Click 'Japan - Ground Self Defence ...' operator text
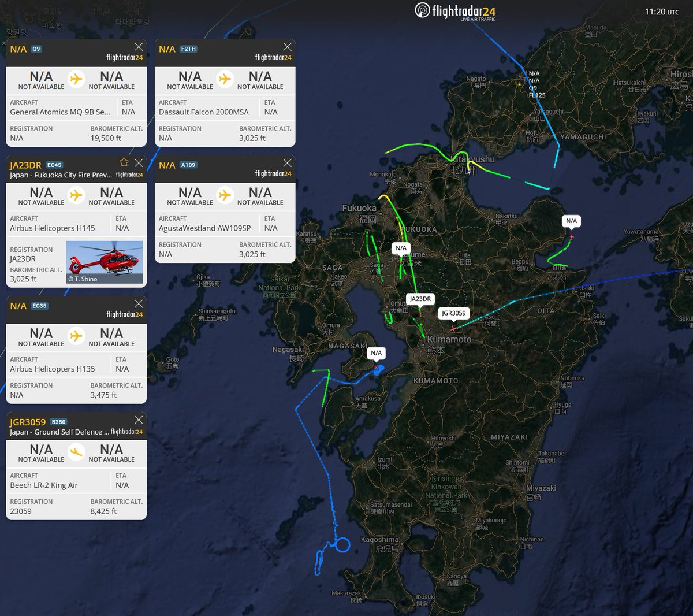 pyautogui.click(x=59, y=432)
